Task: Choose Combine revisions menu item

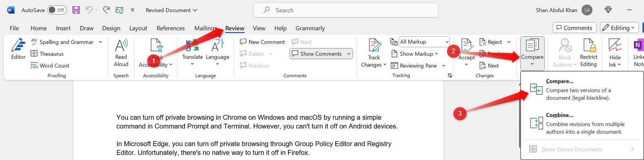Action: 582,123
